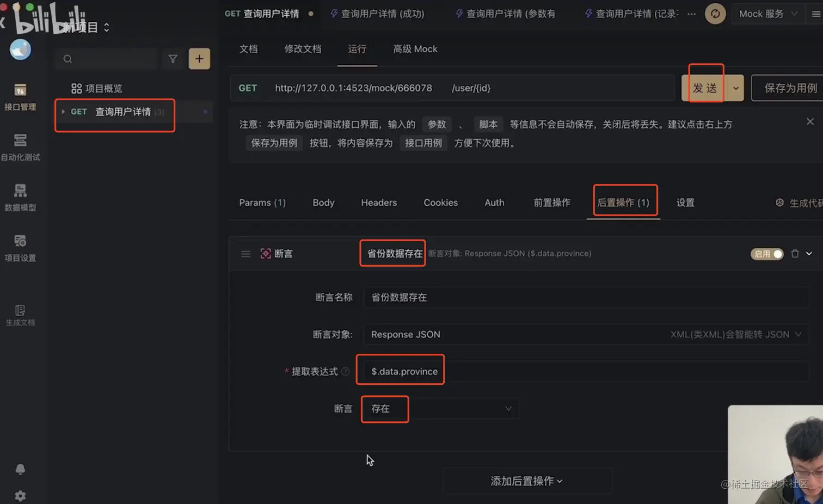
Task: Collapse the assertion panel chevron
Action: (809, 254)
